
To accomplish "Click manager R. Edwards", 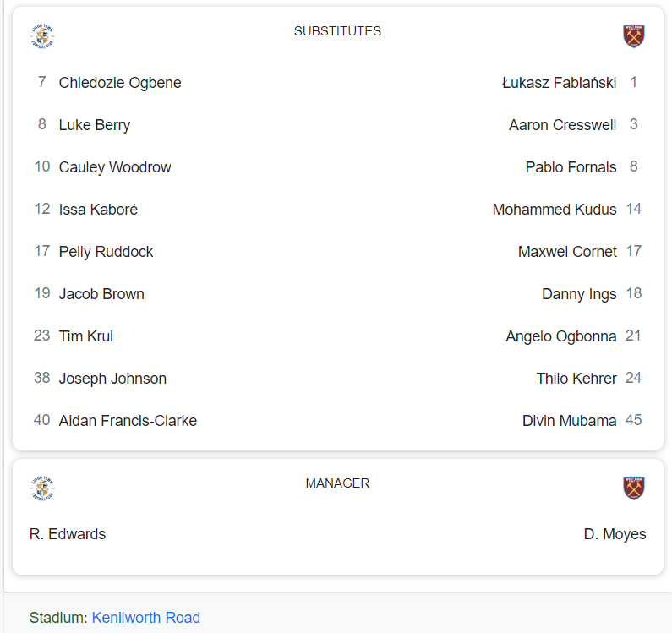I will [68, 534].
